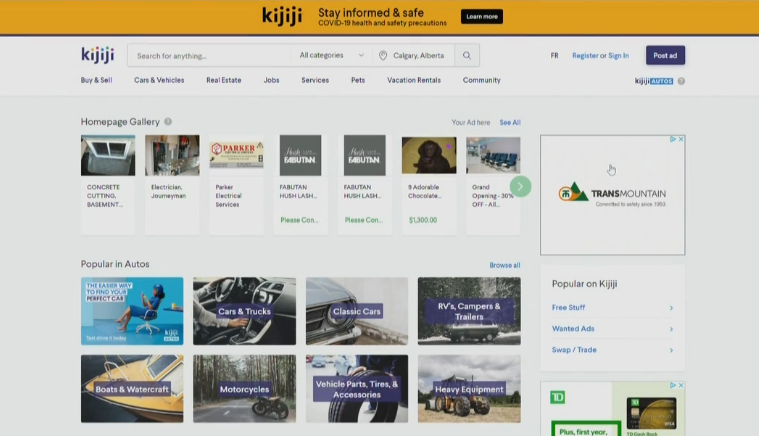Image resolution: width=759 pixels, height=436 pixels.
Task: Open Services menu
Action: click(315, 80)
